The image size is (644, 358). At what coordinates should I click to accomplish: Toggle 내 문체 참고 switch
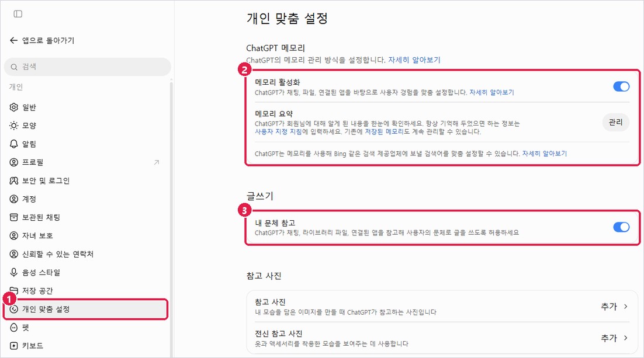point(621,227)
